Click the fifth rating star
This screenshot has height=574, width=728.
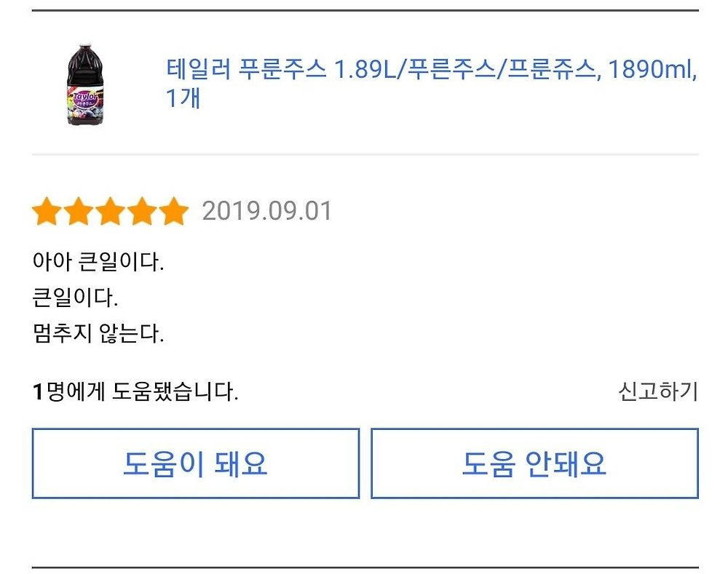pos(174,212)
